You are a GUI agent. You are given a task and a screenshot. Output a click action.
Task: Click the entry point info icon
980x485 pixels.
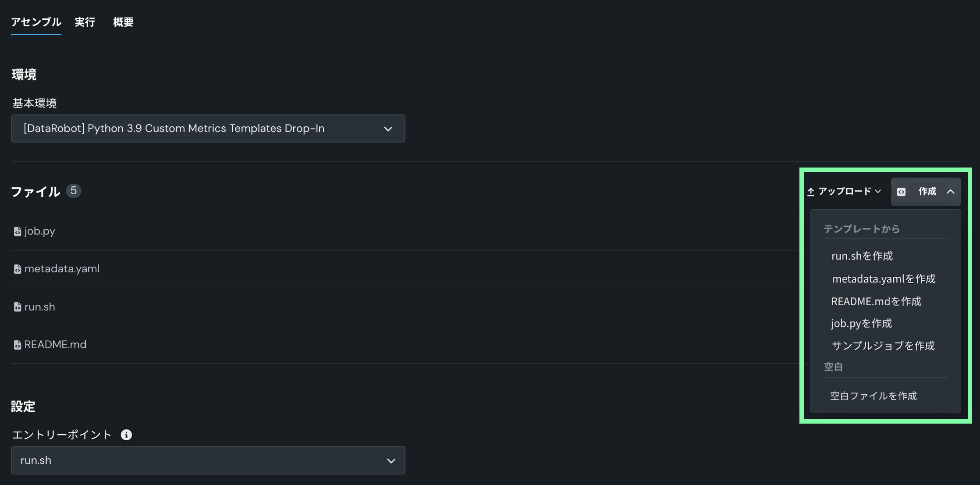tap(126, 435)
